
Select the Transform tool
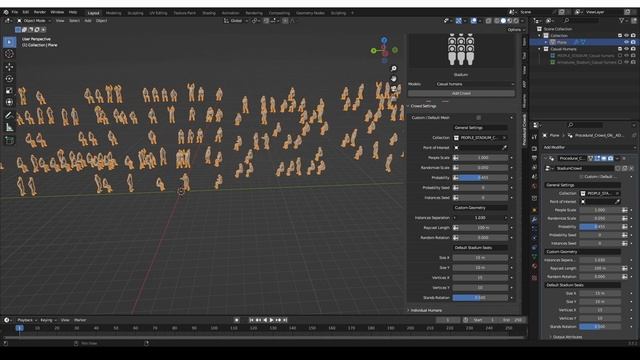pyautogui.click(x=9, y=102)
